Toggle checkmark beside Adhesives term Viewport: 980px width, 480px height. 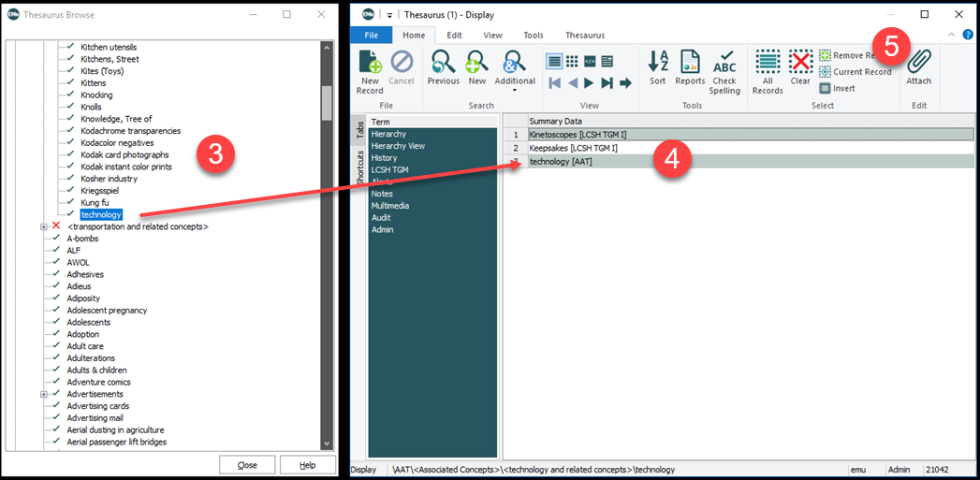56,274
